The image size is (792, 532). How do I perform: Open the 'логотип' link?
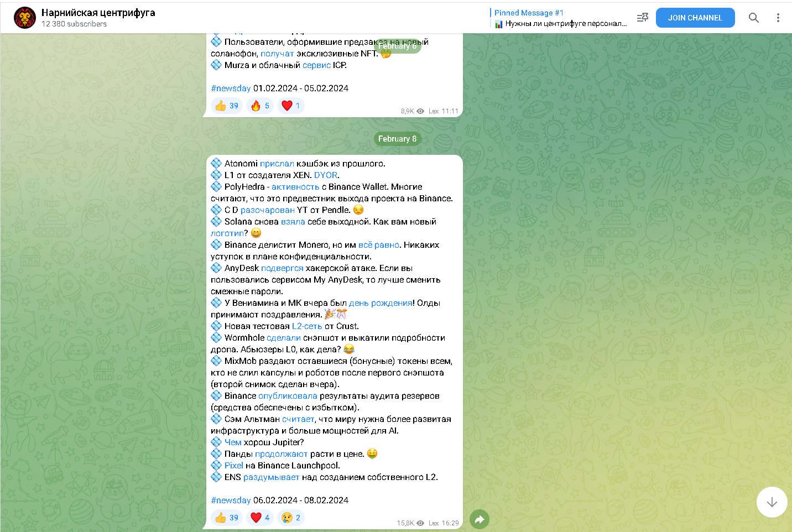click(x=227, y=233)
